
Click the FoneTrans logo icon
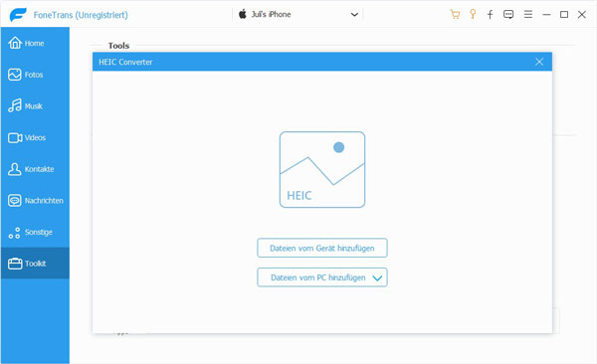tap(18, 15)
